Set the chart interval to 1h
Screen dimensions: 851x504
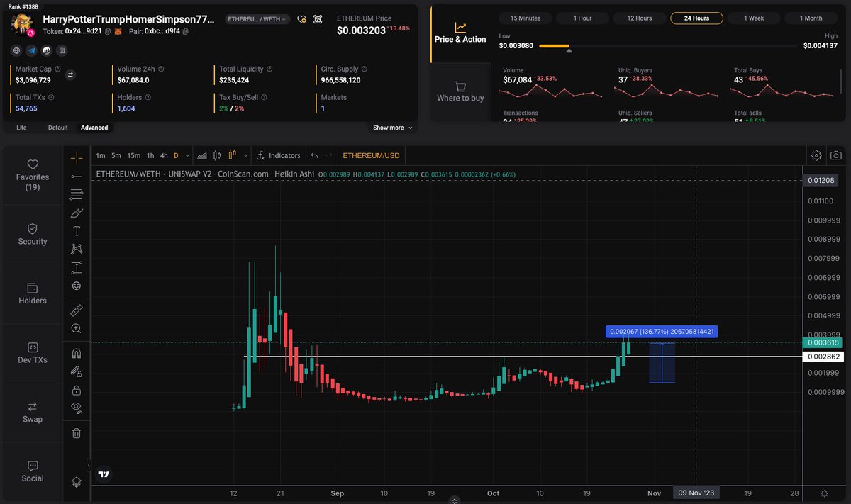(150, 155)
